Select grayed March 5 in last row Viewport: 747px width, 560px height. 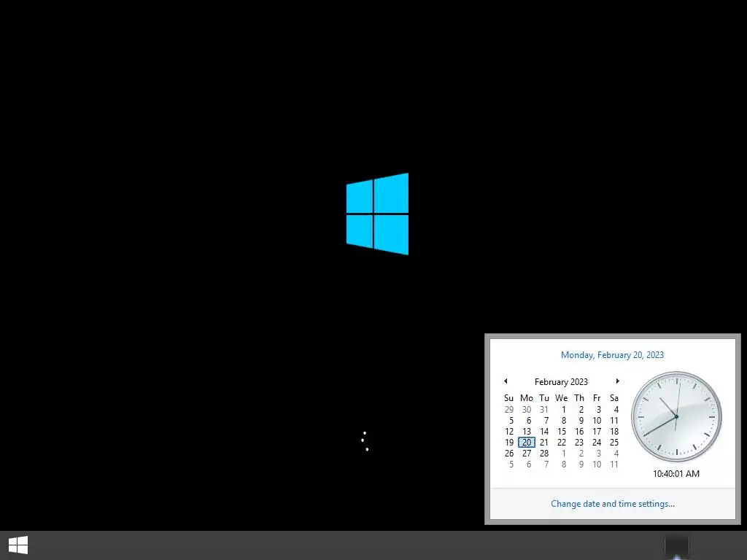[511, 464]
